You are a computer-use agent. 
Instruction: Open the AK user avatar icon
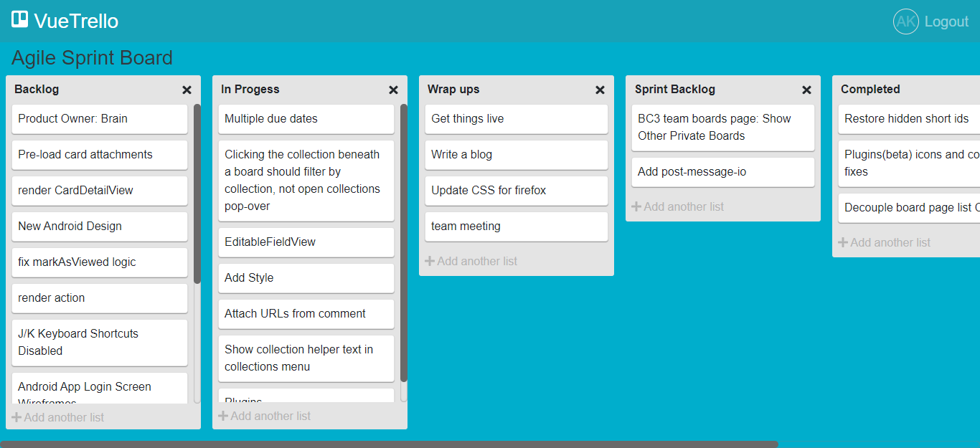tap(905, 22)
